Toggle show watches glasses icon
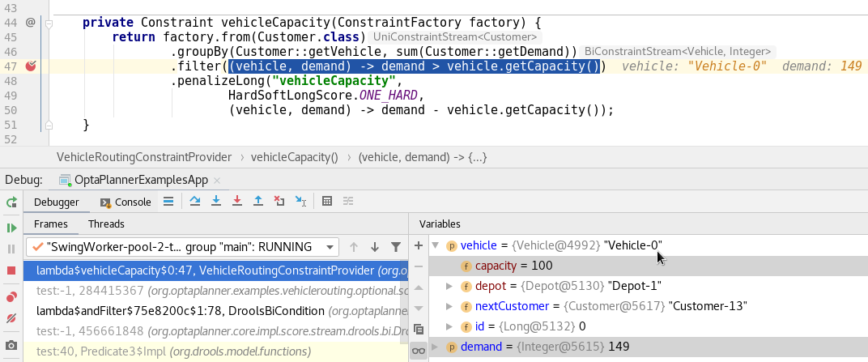The width and height of the screenshot is (868, 362). [x=419, y=351]
